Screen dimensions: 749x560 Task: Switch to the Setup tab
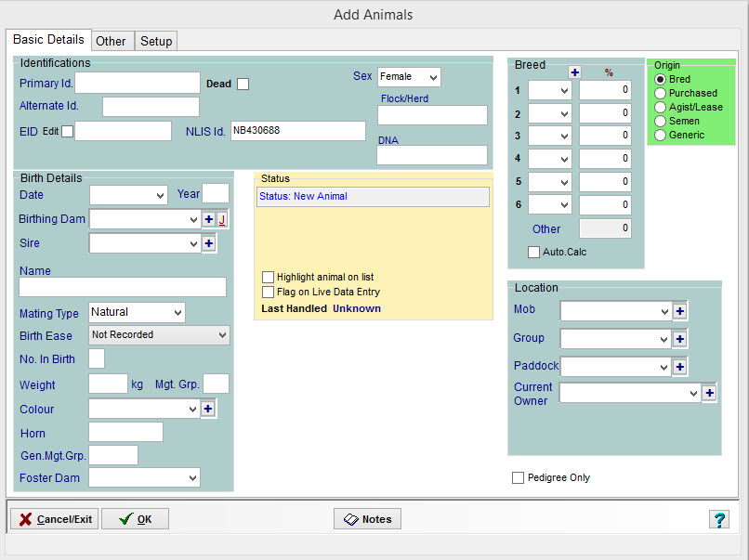click(156, 41)
